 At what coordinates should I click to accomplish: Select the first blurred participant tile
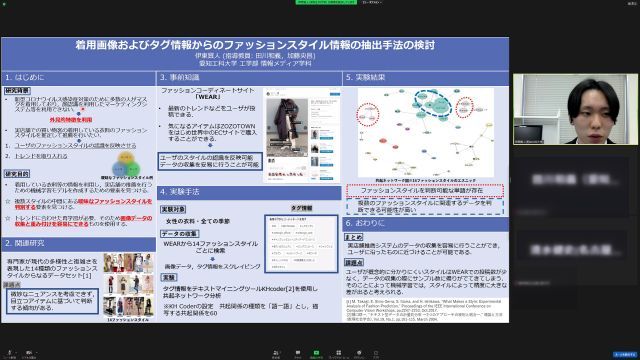click(571, 180)
